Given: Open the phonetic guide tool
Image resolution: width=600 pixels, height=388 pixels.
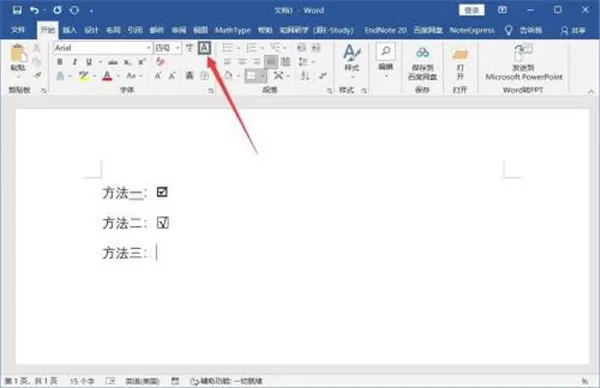Looking at the screenshot, I should pos(189,48).
